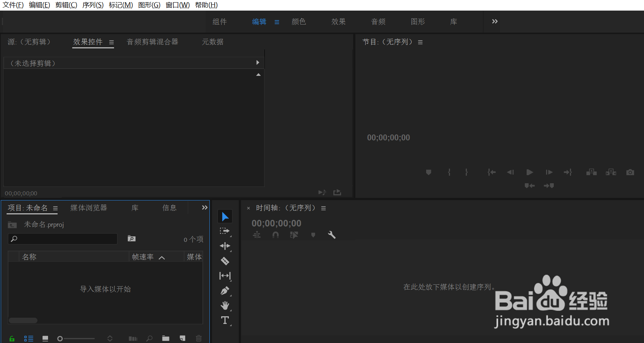
Task: Open the 文件(F) menu
Action: click(x=13, y=5)
